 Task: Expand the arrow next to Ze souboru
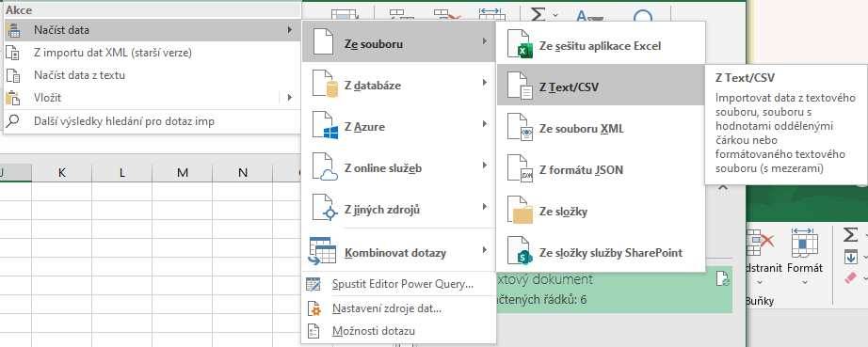(x=485, y=41)
